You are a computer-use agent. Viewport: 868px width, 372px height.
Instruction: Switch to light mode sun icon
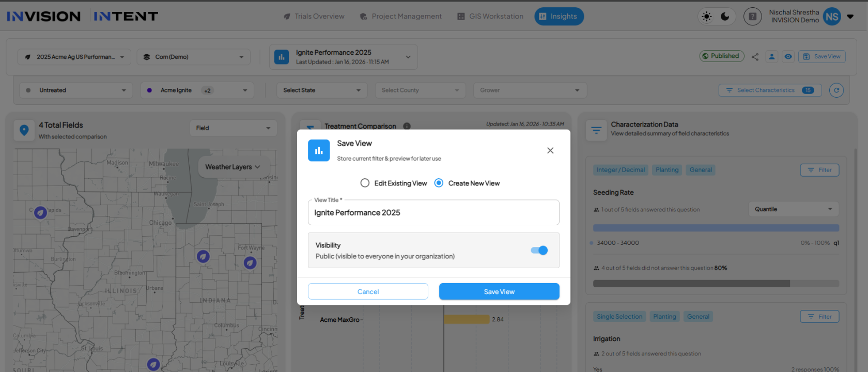click(707, 17)
